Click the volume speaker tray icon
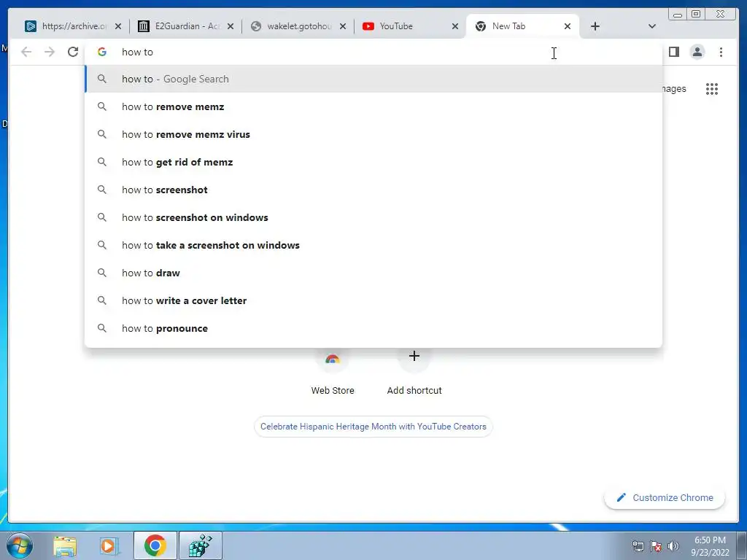This screenshot has width=747, height=560. (673, 546)
